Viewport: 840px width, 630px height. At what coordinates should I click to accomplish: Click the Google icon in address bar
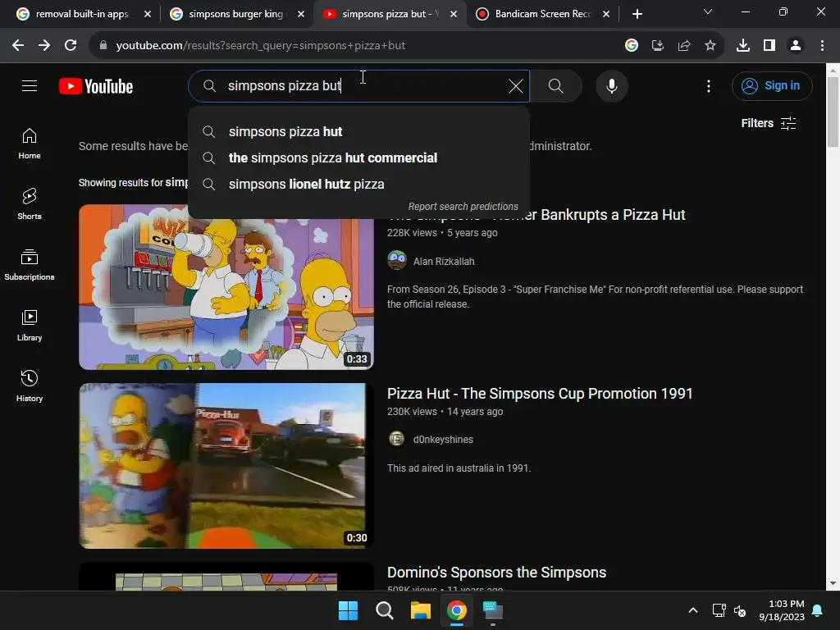[632, 46]
